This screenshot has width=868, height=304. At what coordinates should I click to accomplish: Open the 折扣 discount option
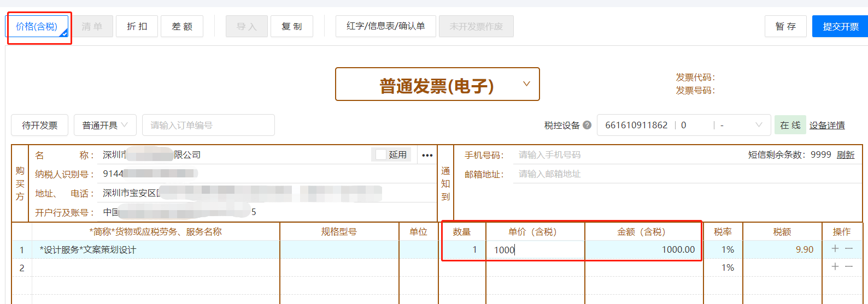point(137,26)
